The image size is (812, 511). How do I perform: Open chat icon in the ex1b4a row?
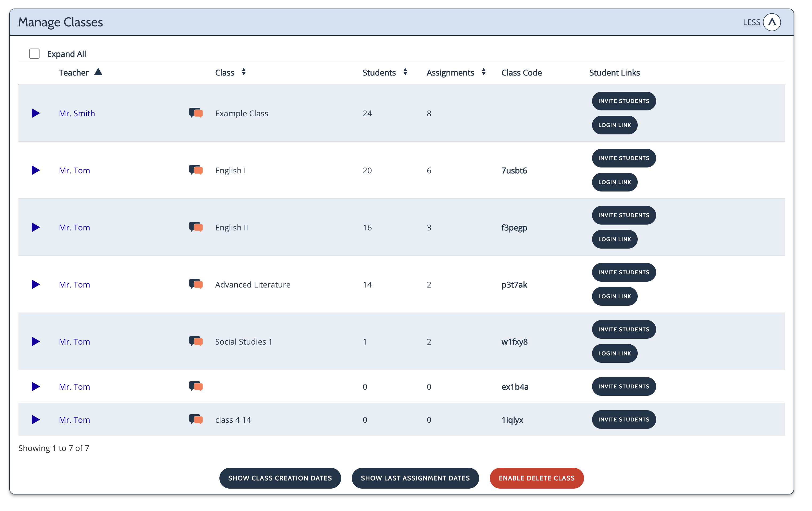click(196, 386)
